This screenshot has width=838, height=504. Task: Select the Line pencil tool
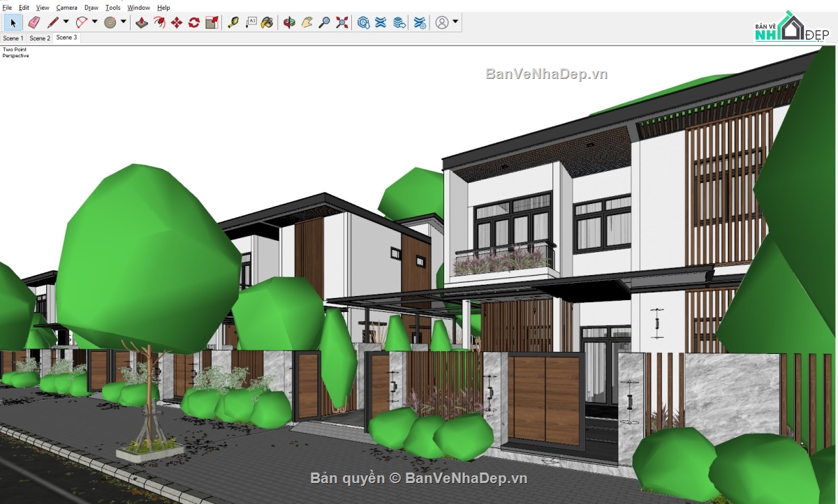tap(54, 22)
